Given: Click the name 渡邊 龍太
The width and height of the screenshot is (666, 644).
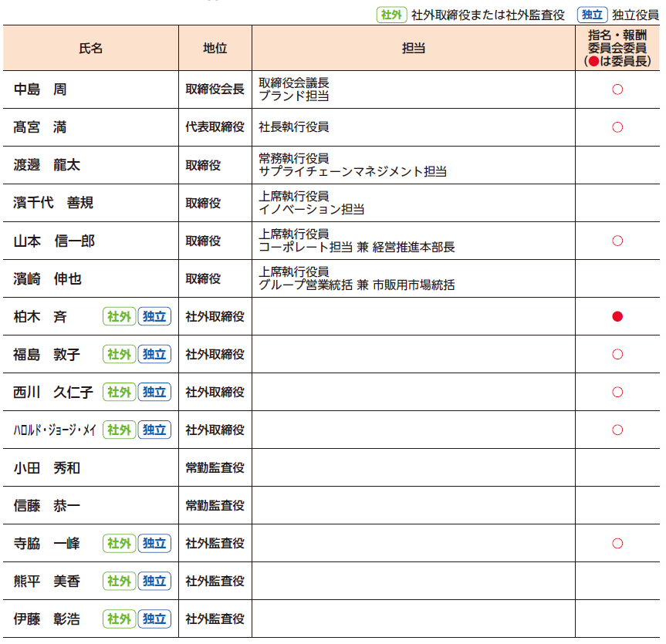Looking at the screenshot, I should coord(47,165).
